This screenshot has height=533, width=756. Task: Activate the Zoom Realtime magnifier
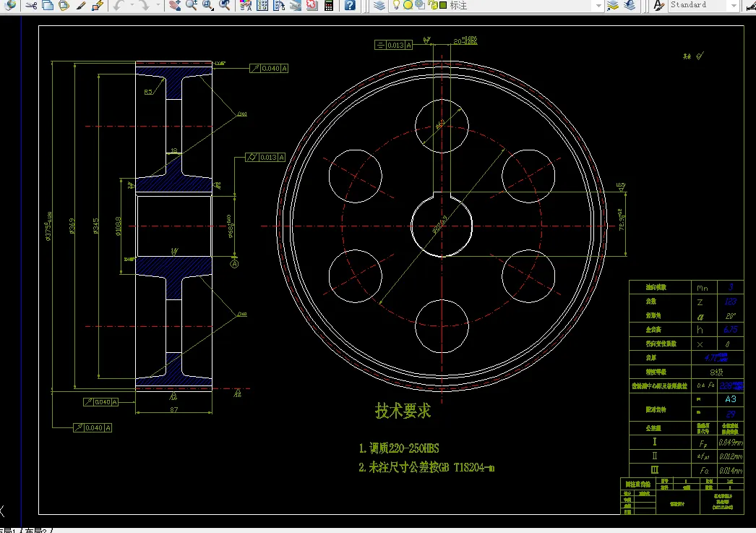click(x=192, y=5)
